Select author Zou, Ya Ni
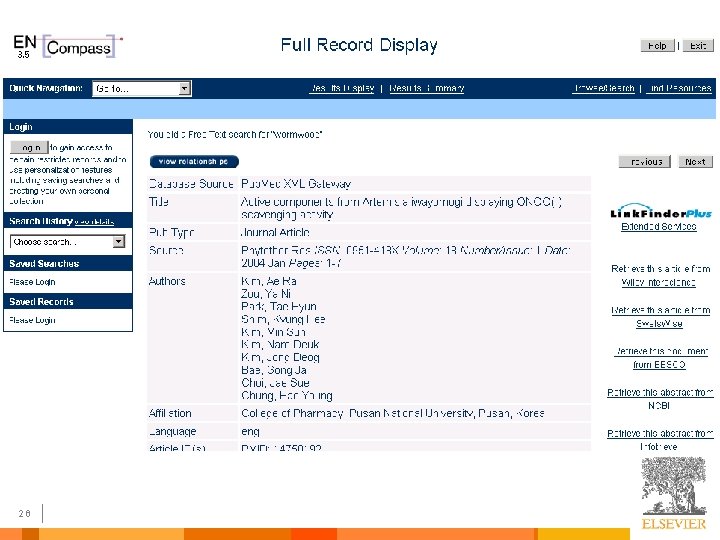The image size is (720, 540). click(266, 294)
